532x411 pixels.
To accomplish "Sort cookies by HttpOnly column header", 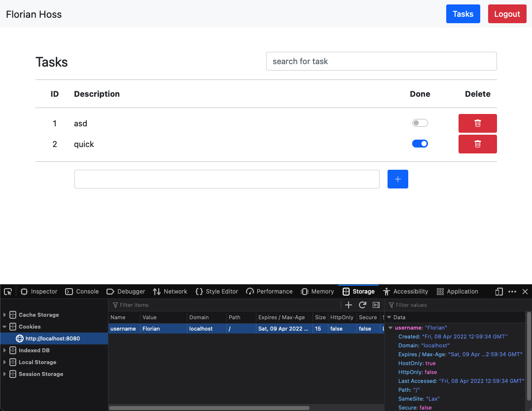I will pyautogui.click(x=342, y=317).
